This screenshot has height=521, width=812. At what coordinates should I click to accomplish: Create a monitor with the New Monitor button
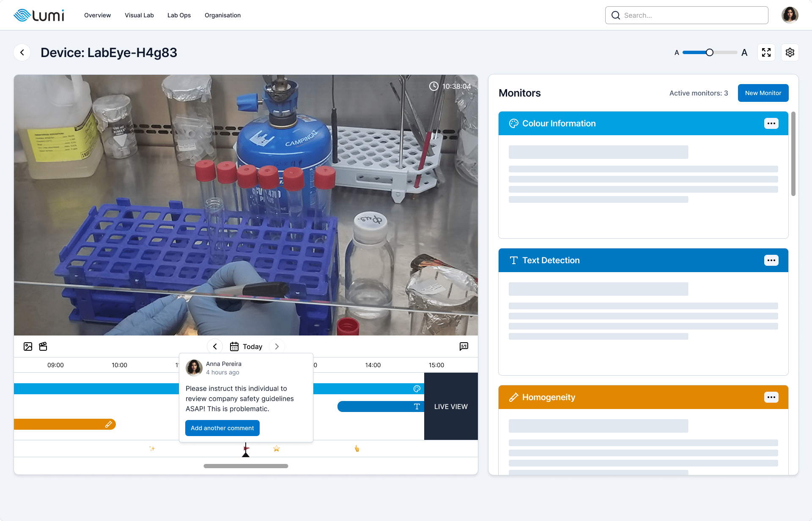[763, 93]
